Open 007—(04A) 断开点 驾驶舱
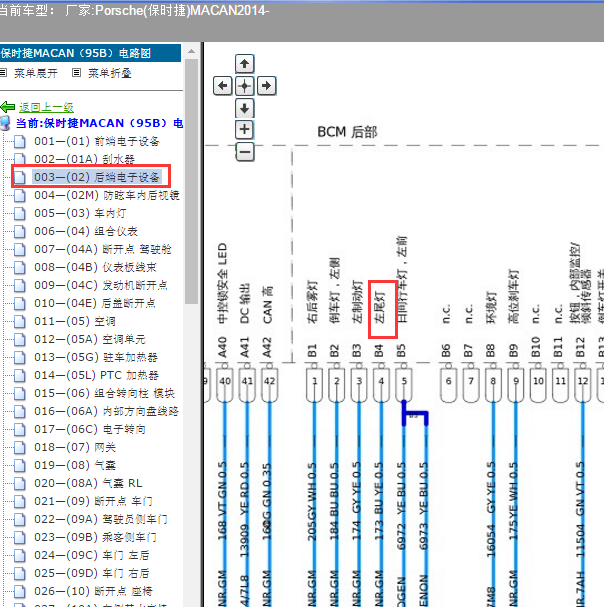 [103, 249]
